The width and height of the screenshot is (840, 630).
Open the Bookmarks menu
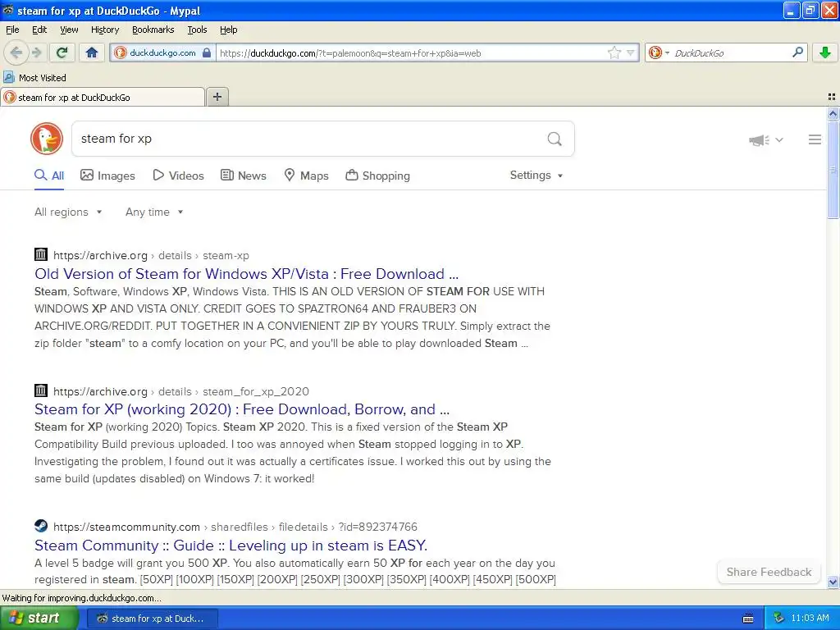tap(153, 30)
